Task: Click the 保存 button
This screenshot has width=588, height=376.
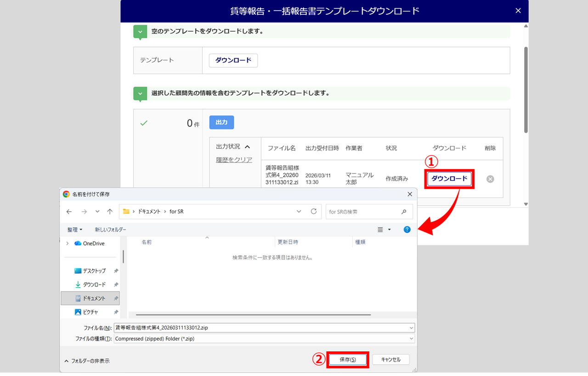Action: (348, 360)
